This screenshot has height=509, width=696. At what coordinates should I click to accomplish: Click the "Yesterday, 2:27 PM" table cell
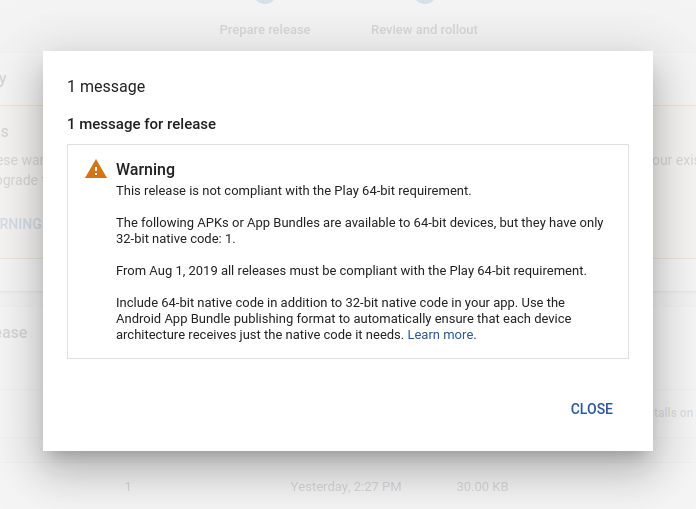click(345, 487)
